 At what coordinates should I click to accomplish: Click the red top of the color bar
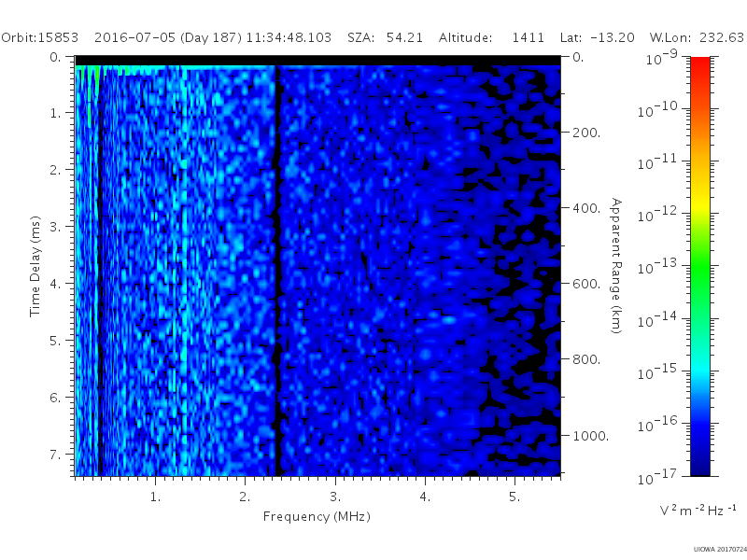coord(699,64)
